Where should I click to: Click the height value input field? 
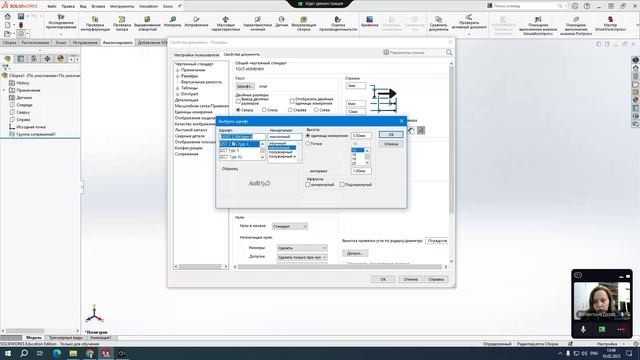click(361, 136)
